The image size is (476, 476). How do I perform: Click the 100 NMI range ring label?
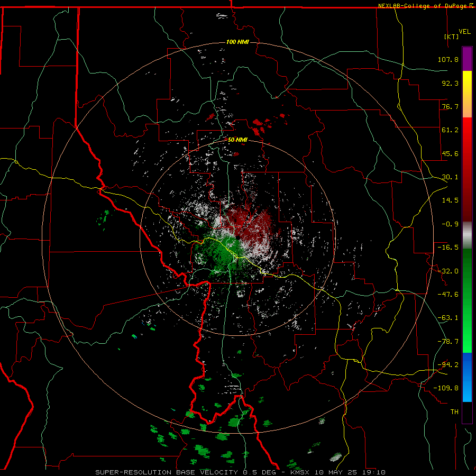coord(237,42)
